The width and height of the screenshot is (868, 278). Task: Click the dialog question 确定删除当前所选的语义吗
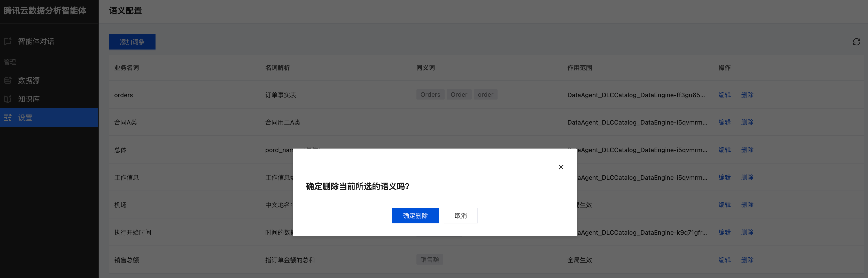coord(358,186)
